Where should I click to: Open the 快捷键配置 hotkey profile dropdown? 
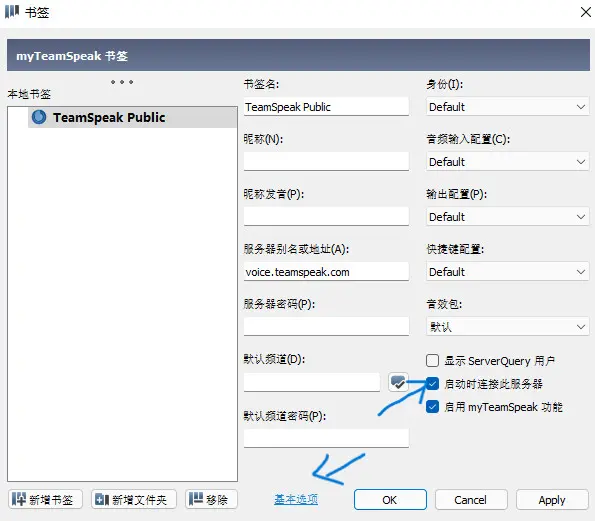[507, 272]
